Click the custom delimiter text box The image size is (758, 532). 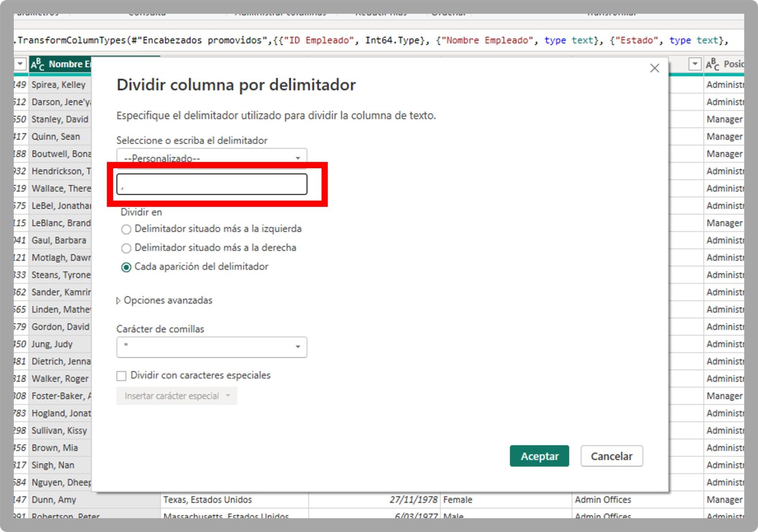212,184
